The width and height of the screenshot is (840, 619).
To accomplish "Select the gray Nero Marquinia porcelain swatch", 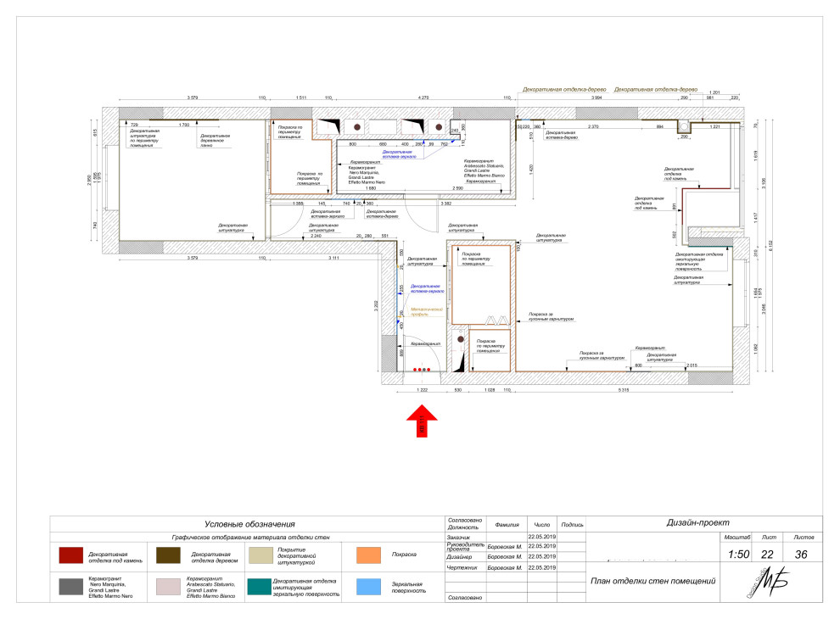I will (70, 588).
